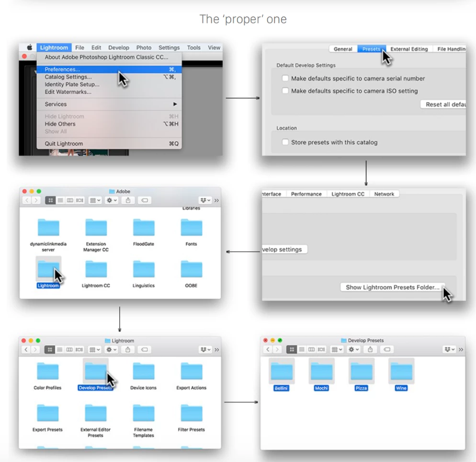Switch to the Network preferences tab
The image size is (476, 462).
coord(384,194)
